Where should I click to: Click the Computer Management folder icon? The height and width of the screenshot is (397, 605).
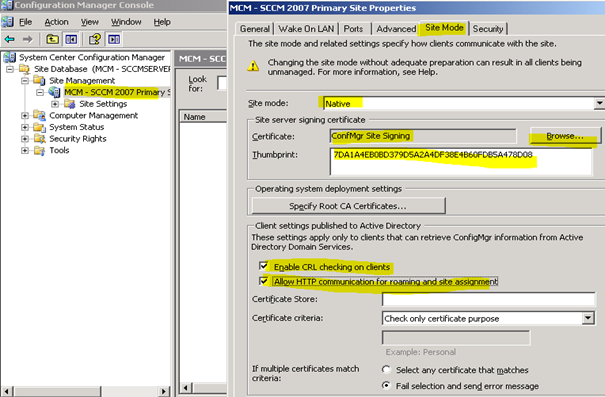click(39, 115)
